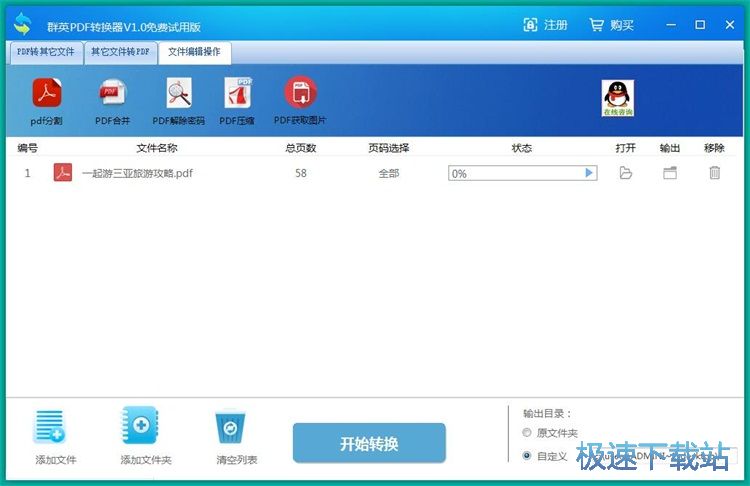Remove file with trash icon in row 1
This screenshot has width=750, height=486.
click(x=714, y=173)
